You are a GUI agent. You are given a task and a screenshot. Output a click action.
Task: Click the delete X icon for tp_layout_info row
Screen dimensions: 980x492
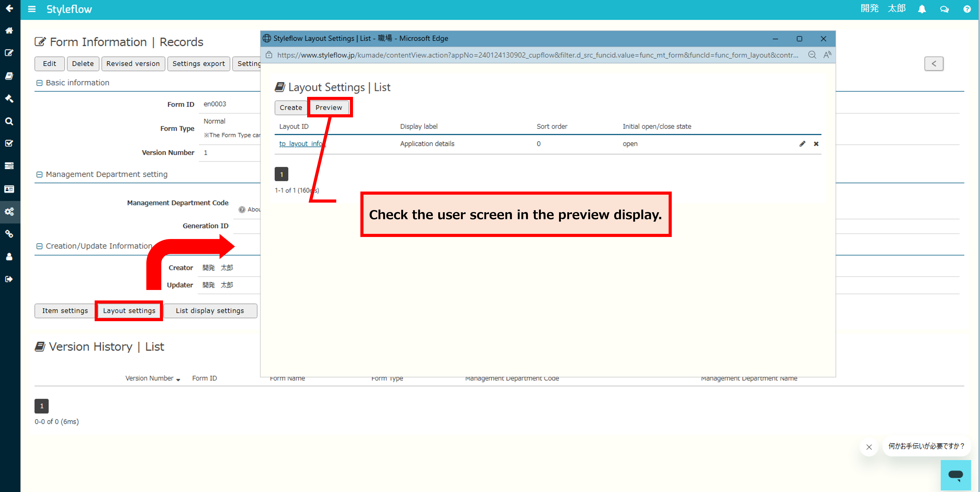816,144
